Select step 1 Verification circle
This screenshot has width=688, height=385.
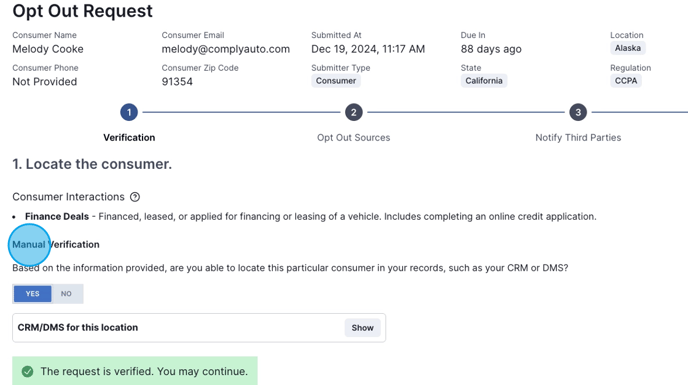pyautogui.click(x=129, y=112)
